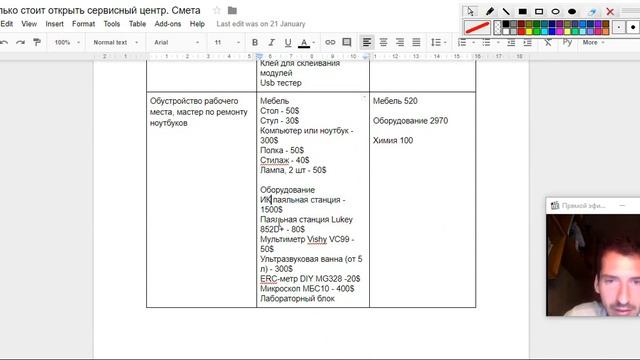Select the large dot pen thickness
Image resolution: width=640 pixels, height=360 pixels.
633,28
